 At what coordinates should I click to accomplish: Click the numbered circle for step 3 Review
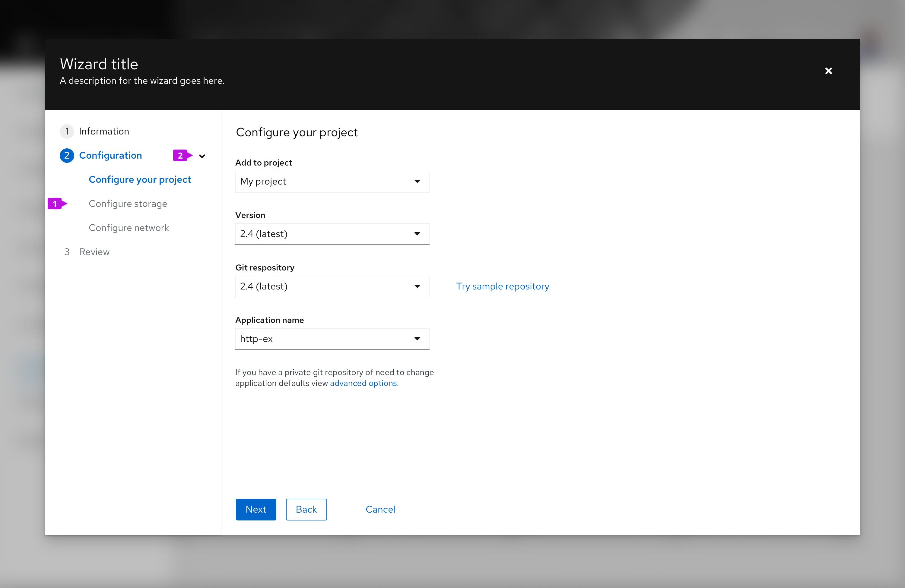tap(66, 251)
